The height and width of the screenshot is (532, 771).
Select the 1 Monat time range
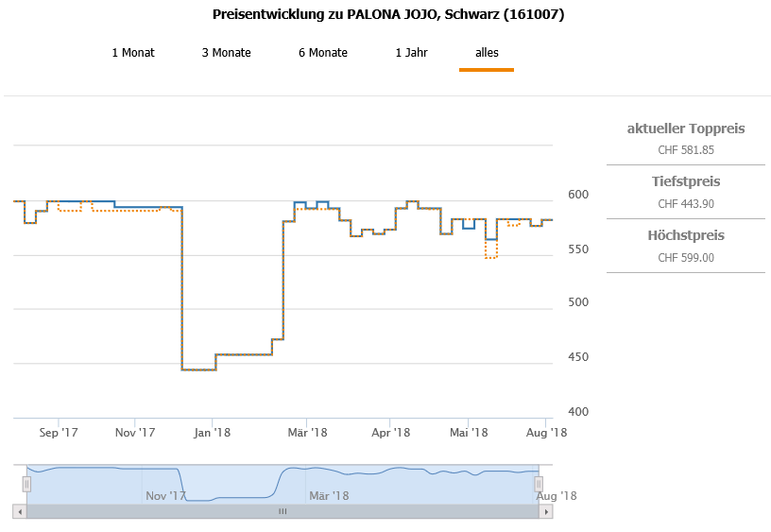[133, 53]
